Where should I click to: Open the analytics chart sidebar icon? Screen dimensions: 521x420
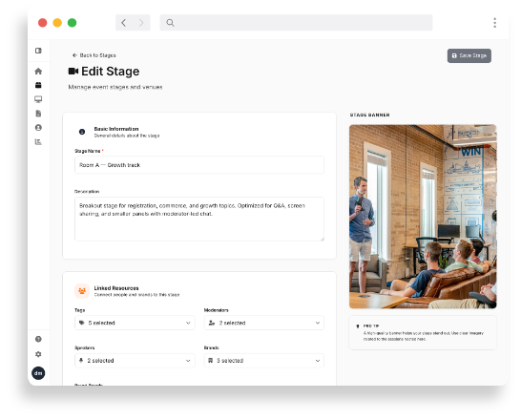38,141
